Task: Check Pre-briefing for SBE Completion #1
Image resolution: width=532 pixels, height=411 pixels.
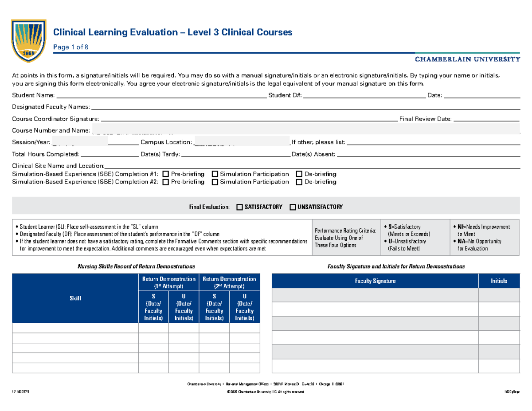Action: (166, 174)
